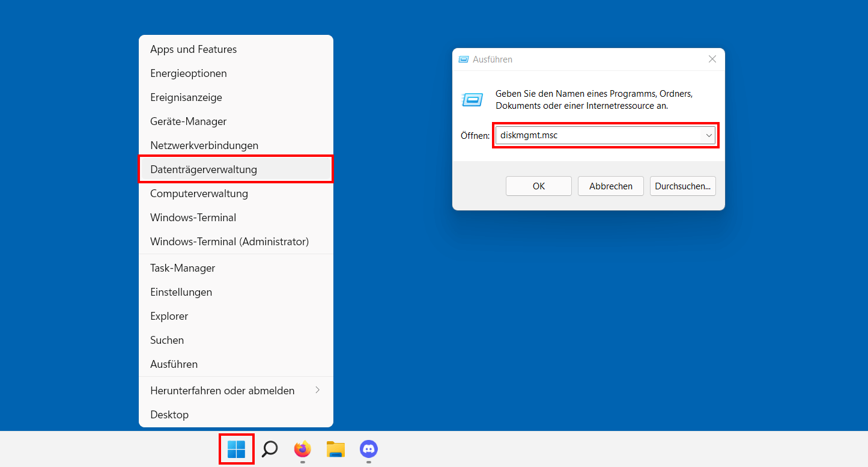Viewport: 868px width, 467px height.
Task: Open Task-Manager from menu
Action: pyautogui.click(x=236, y=268)
